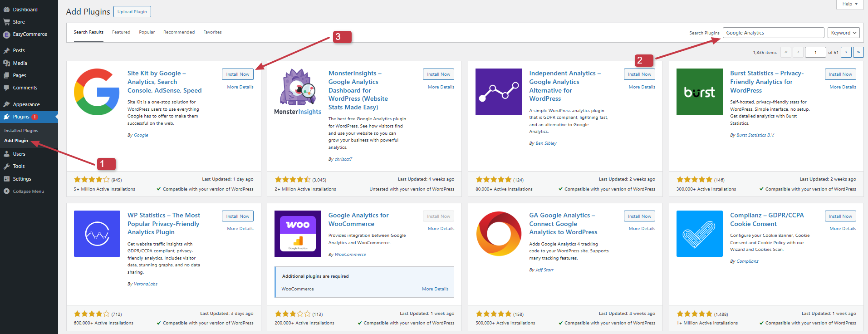
Task: Click the Site Kit star rating
Action: point(92,180)
